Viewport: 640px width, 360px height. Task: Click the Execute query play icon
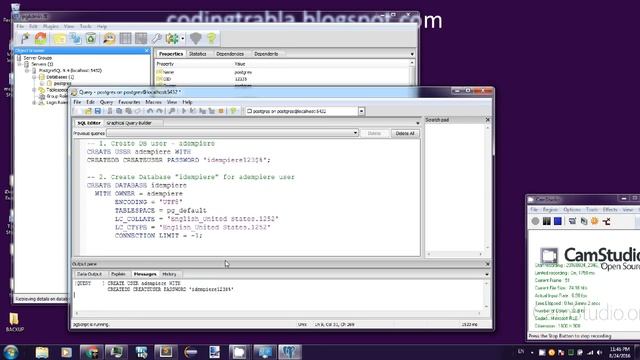[x=184, y=111]
